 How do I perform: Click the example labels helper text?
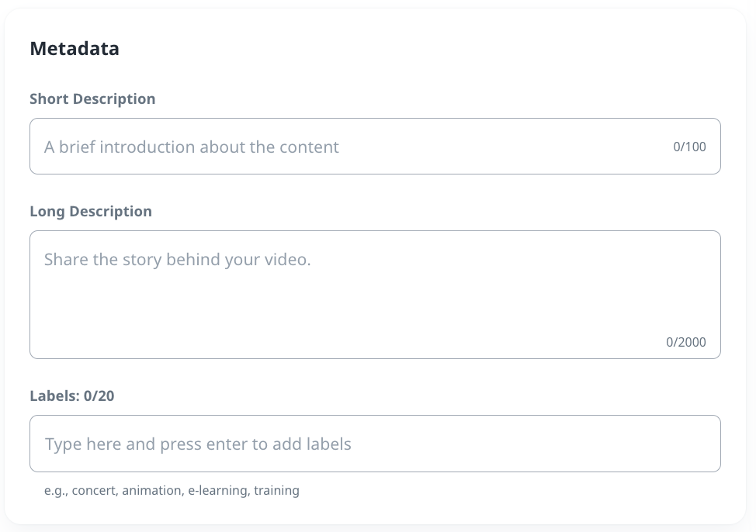click(172, 490)
